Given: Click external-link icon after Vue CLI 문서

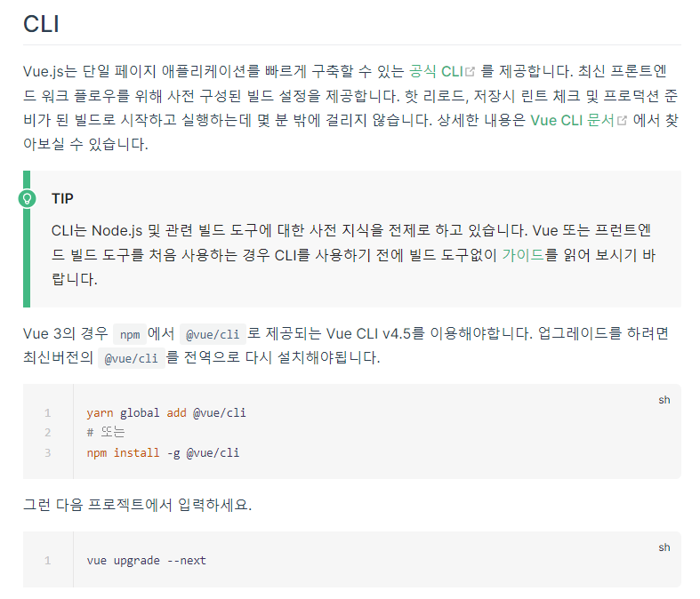Looking at the screenshot, I should (x=622, y=121).
